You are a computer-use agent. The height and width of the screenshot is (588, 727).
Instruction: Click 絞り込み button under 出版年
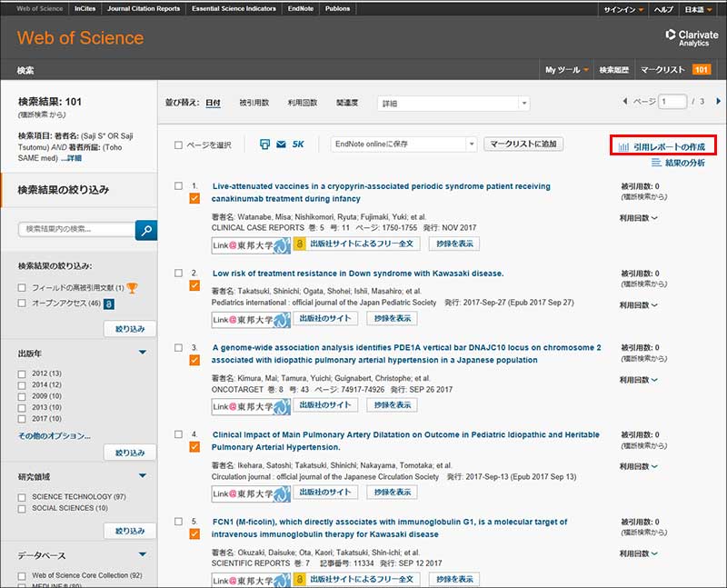pos(130,452)
